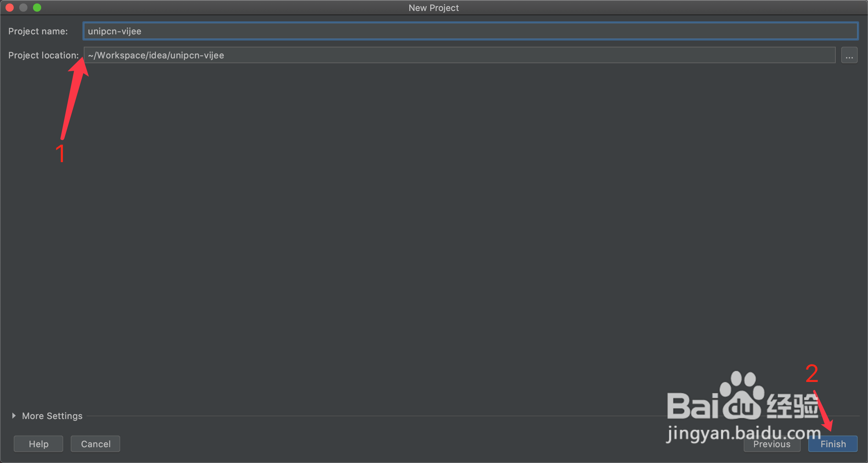Click the green zoom window button
Screen dimensions: 868x463
pyautogui.click(x=37, y=8)
